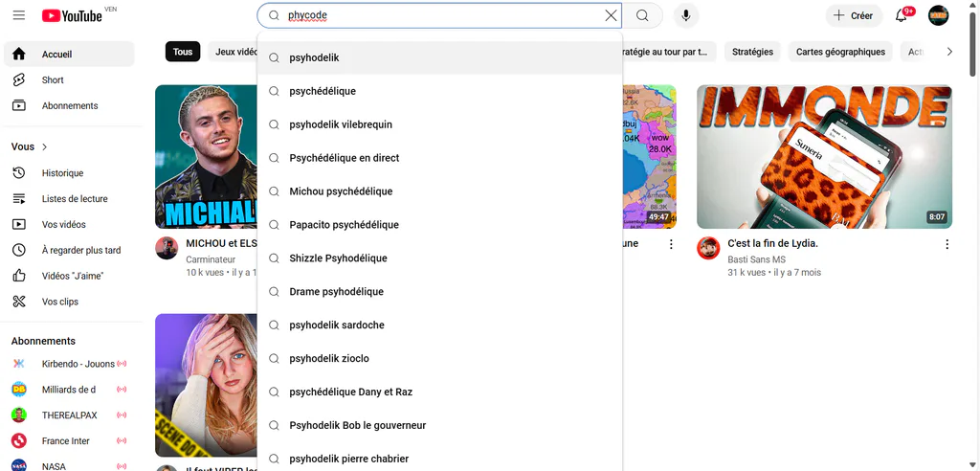This screenshot has height=471, width=980.
Task: Go to the YouTube logo home
Action: coord(72,15)
